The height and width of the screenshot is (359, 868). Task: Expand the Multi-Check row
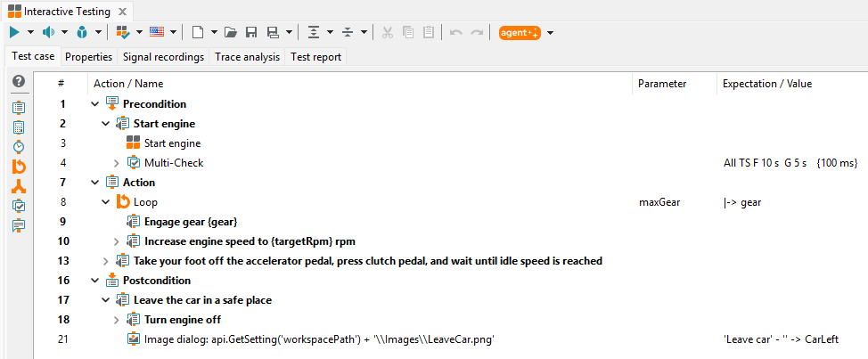coord(116,163)
